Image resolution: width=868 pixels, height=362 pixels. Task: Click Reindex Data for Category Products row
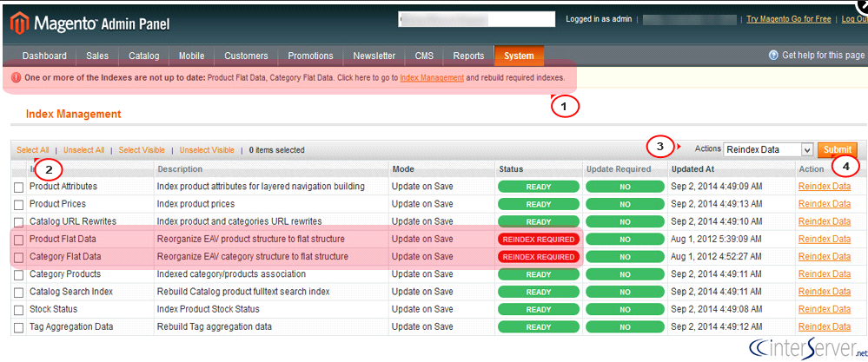[825, 274]
